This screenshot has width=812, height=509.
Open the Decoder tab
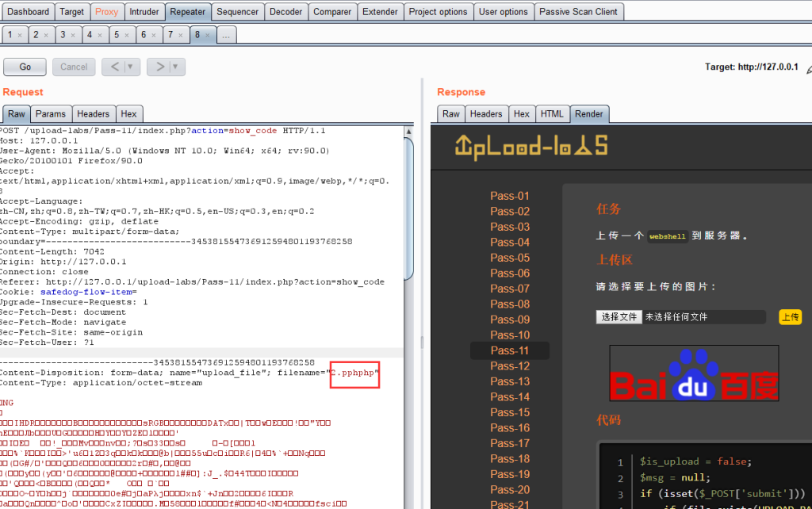click(285, 12)
